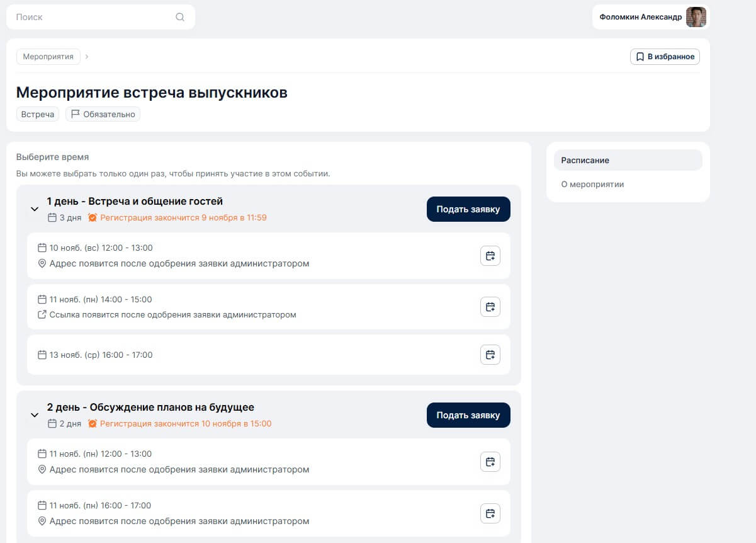Collapse the 2 день section chevron
The image size is (756, 543).
[35, 415]
